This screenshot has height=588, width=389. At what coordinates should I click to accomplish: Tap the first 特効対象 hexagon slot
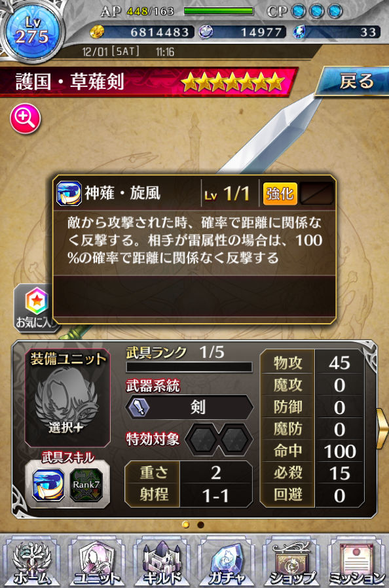pyautogui.click(x=201, y=439)
